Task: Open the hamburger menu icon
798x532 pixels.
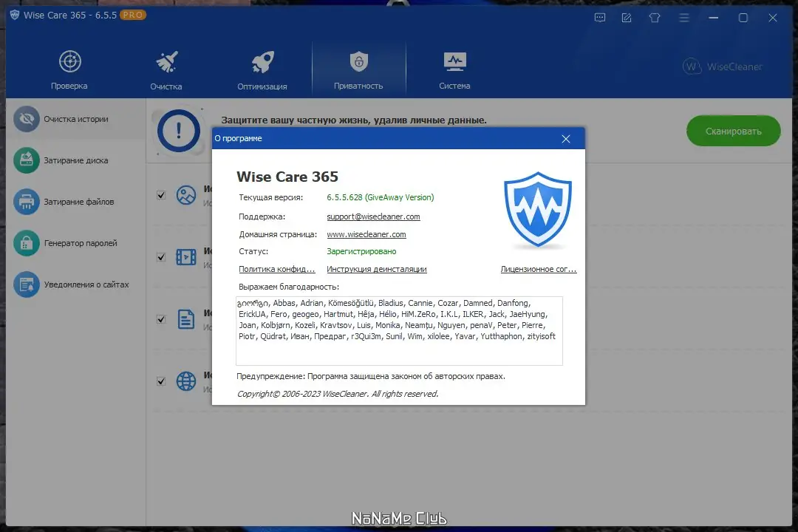Action: pos(684,18)
